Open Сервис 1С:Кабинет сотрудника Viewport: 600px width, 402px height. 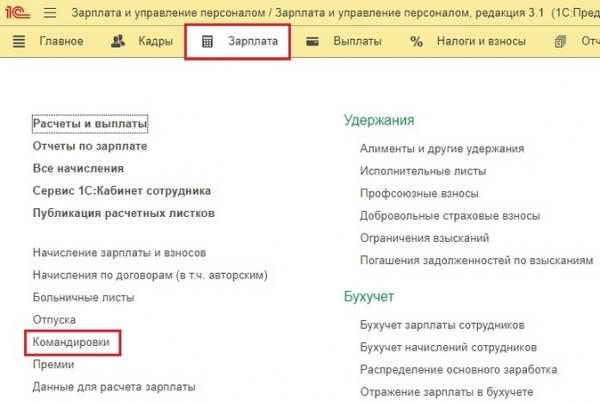[122, 190]
